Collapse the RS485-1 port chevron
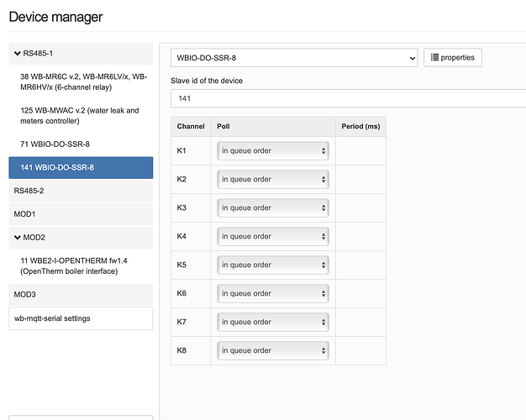The image size is (526, 420). 18,53
